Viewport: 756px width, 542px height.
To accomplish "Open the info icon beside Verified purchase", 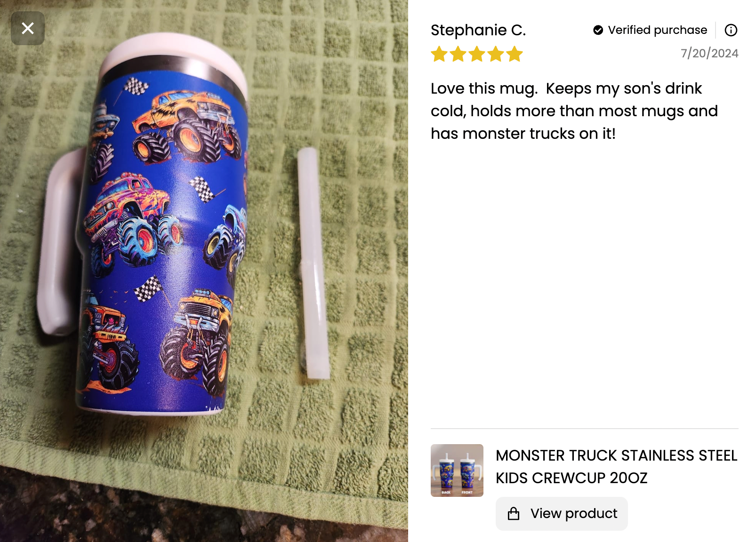I will tap(731, 30).
